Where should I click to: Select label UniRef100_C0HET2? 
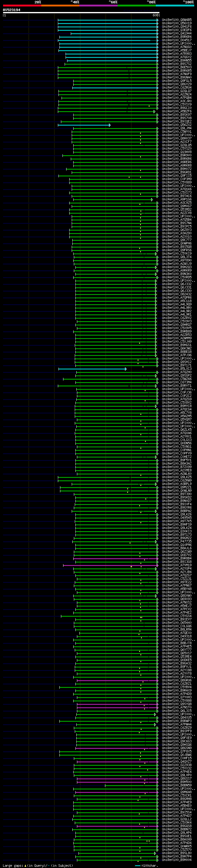[x=177, y=457]
